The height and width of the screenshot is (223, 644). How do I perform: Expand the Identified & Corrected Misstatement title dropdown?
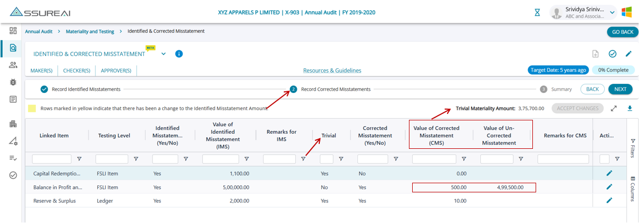coord(163,54)
